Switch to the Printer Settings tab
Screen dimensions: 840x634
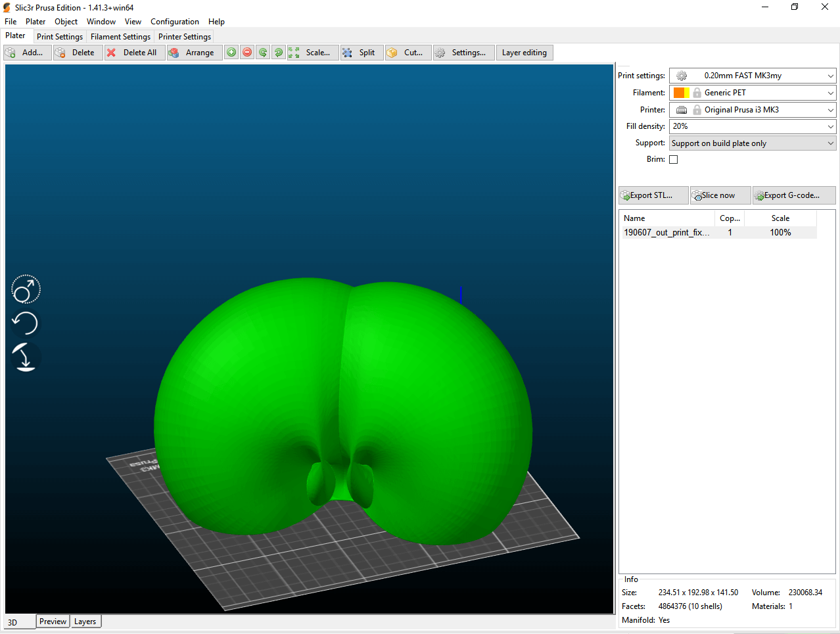pyautogui.click(x=185, y=37)
